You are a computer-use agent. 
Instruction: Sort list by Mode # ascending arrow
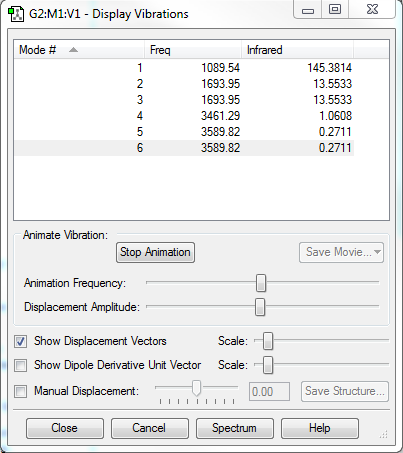(73, 50)
